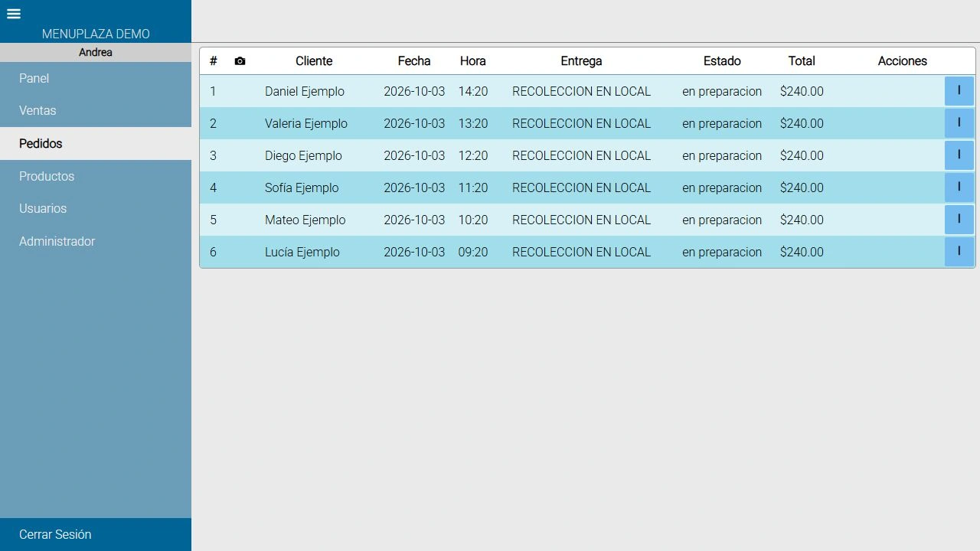980x551 pixels.
Task: Click the date in Diego Ejemplo's row
Action: point(414,155)
